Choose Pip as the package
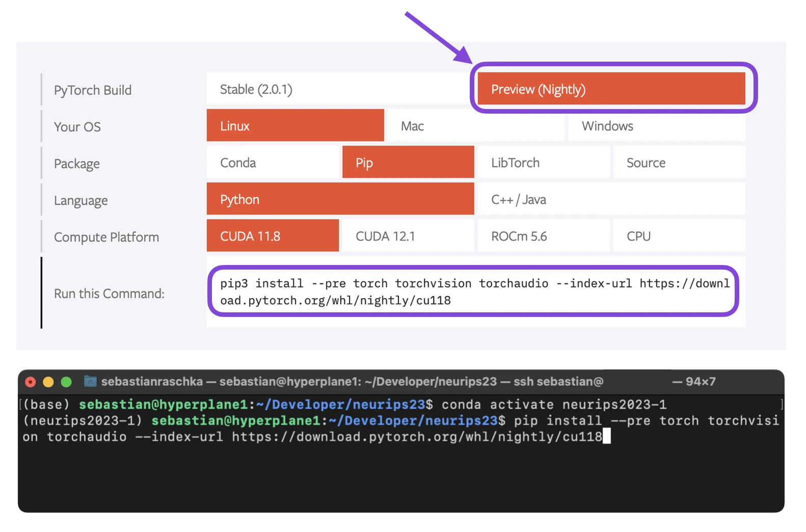The height and width of the screenshot is (532, 806). coord(408,162)
